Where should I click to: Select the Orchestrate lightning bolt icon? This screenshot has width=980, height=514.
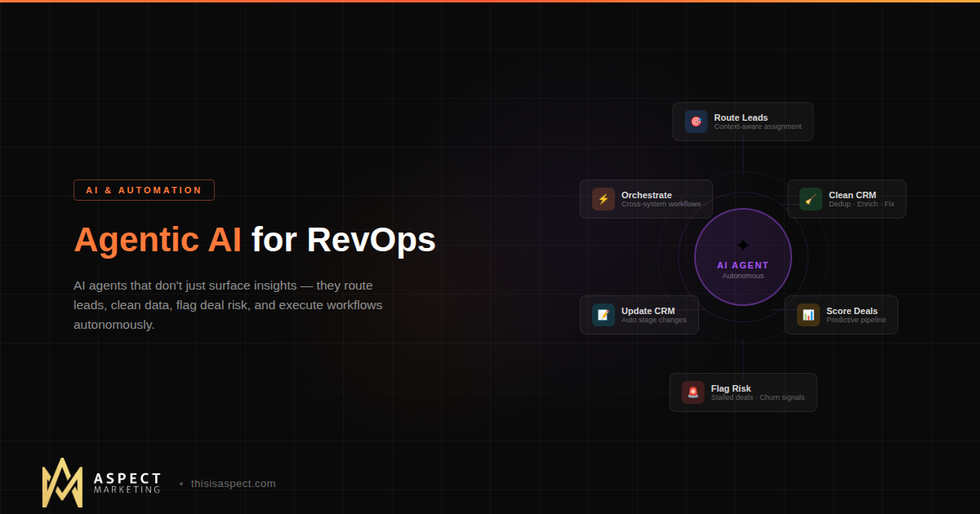pos(602,198)
